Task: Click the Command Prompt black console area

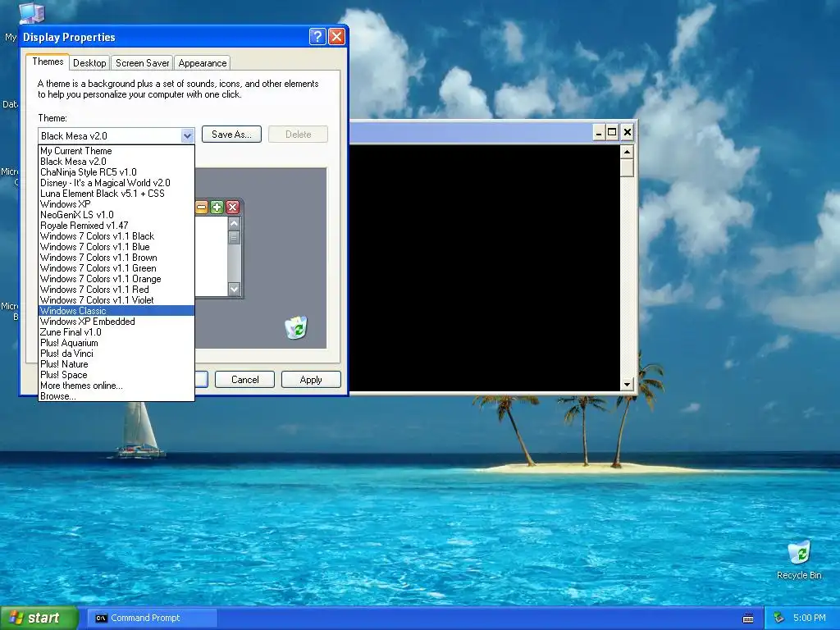Action: pyautogui.click(x=485, y=268)
